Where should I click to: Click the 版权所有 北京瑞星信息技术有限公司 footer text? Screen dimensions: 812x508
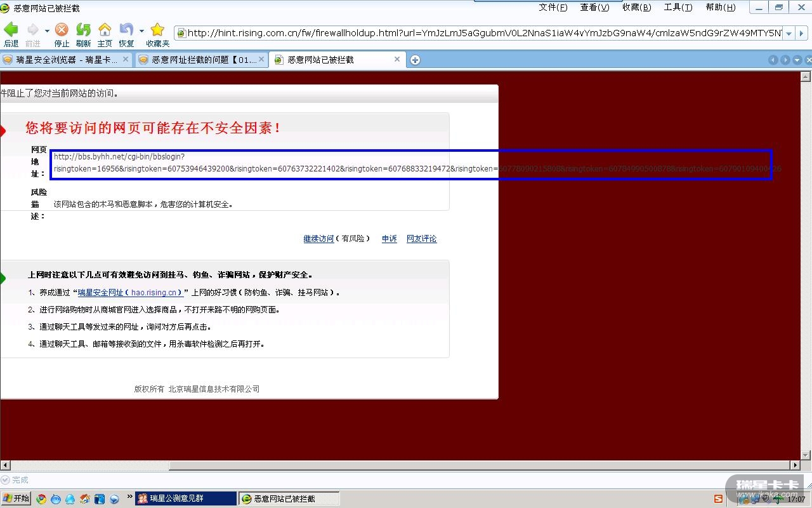click(197, 389)
